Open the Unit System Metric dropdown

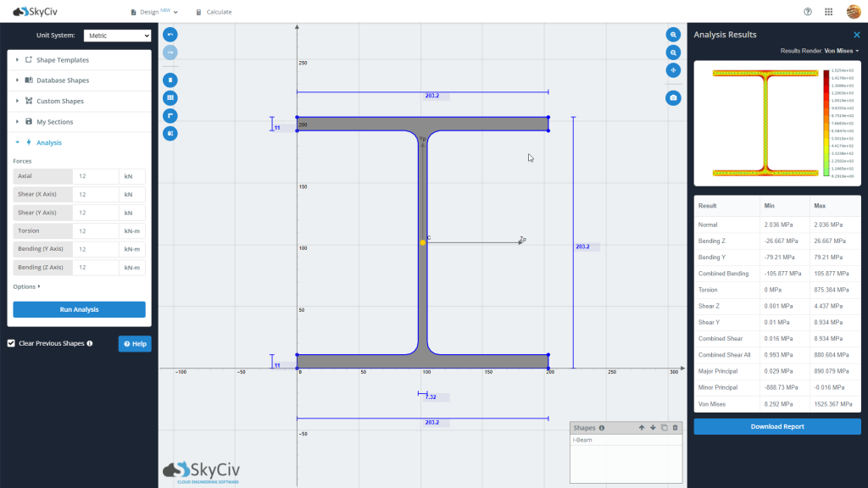click(x=117, y=36)
